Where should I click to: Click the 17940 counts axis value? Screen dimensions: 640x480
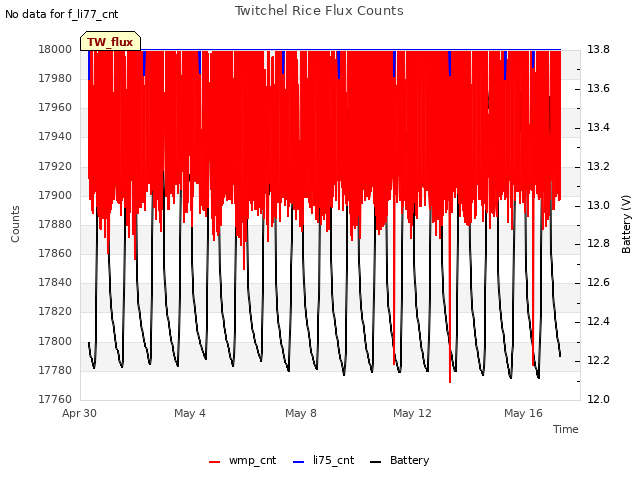coord(55,137)
